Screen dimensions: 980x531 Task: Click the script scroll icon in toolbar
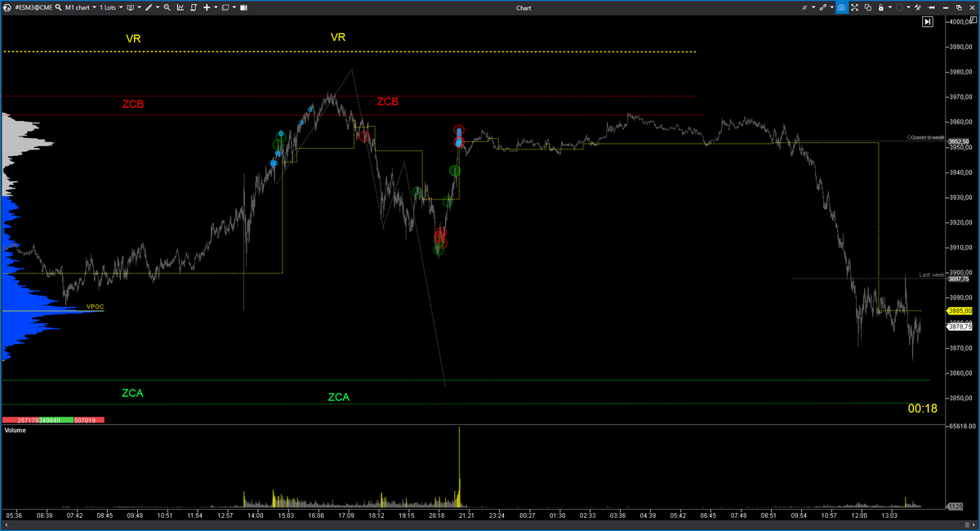194,7
